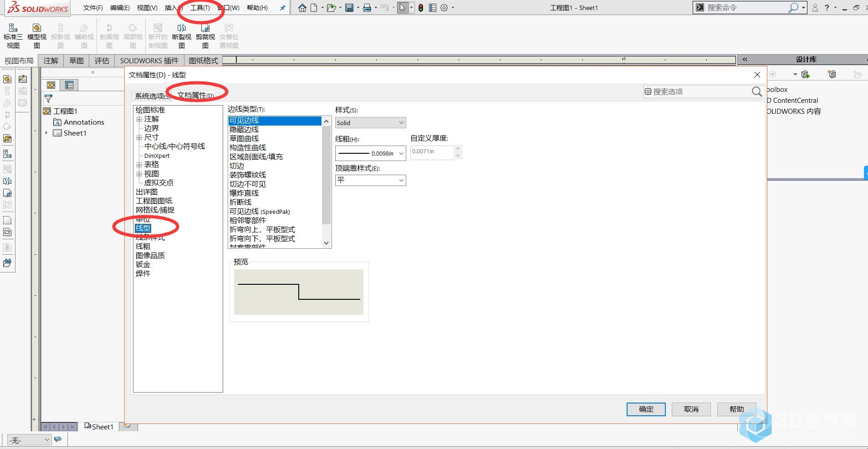Click the Open file folder icon
This screenshot has height=449, width=868.
click(x=331, y=8)
